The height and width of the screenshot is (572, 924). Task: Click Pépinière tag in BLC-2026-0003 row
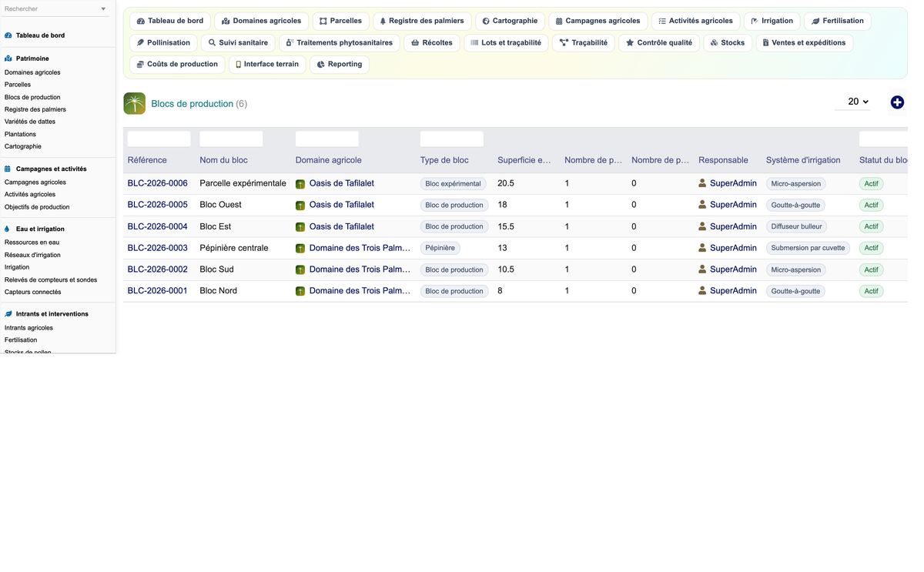(440, 248)
